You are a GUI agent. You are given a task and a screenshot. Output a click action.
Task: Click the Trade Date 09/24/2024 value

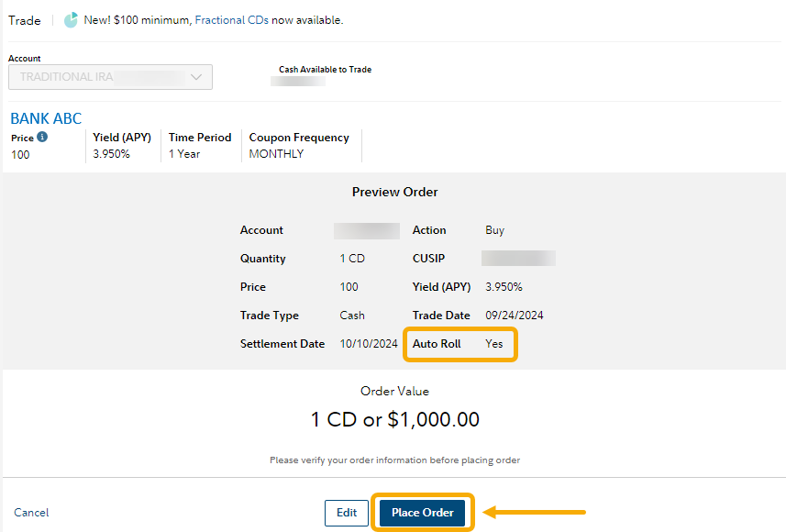(515, 316)
